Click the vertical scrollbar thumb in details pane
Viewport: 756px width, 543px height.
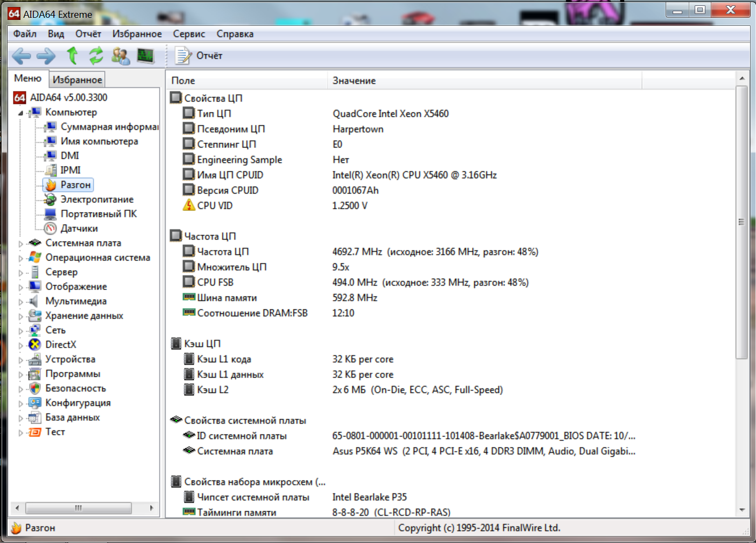pyautogui.click(x=741, y=222)
